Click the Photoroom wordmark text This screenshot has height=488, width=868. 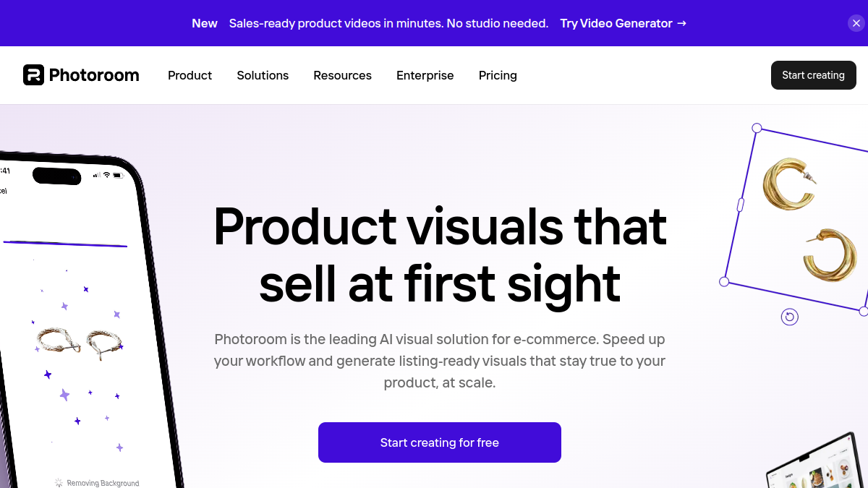94,75
